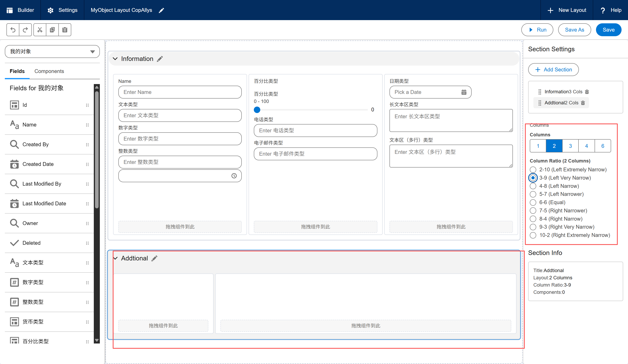The image size is (628, 364).
Task: Click drag handle for Created Date field
Action: [87, 164]
